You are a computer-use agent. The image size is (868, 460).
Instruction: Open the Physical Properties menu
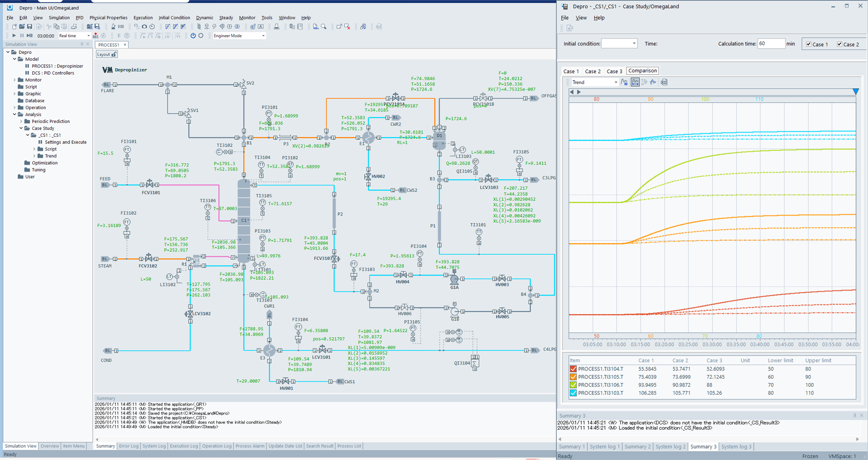108,17
